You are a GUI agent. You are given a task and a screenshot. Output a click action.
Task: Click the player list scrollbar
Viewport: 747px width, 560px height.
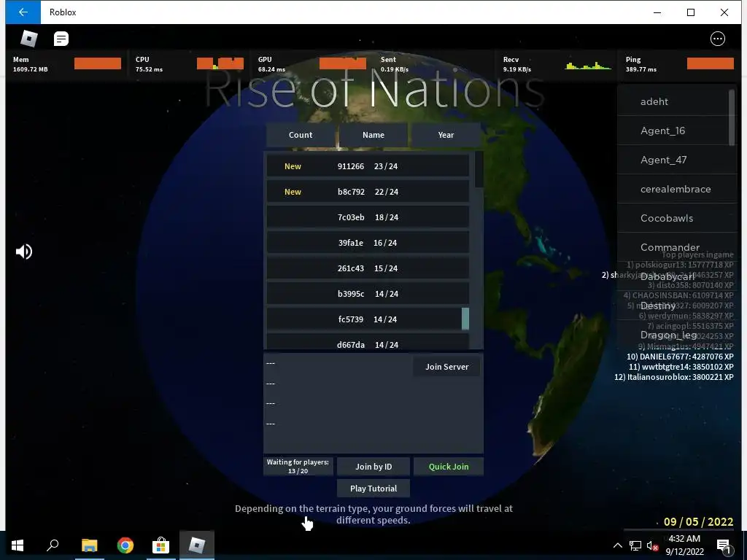(x=732, y=117)
